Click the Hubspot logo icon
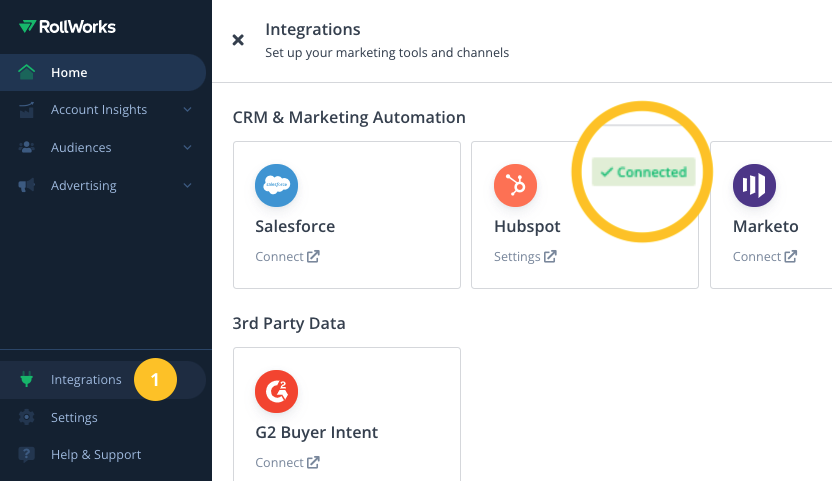Viewport: 832px width, 481px height. [x=515, y=185]
